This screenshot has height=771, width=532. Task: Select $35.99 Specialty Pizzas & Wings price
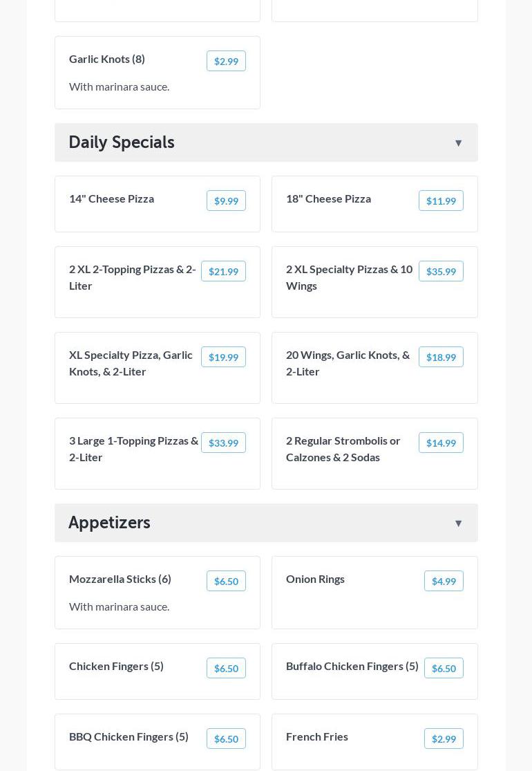441,272
